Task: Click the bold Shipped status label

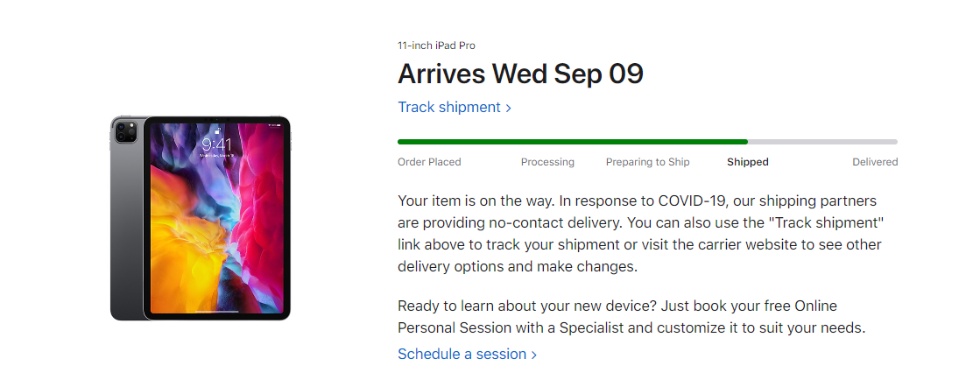Action: tap(747, 162)
